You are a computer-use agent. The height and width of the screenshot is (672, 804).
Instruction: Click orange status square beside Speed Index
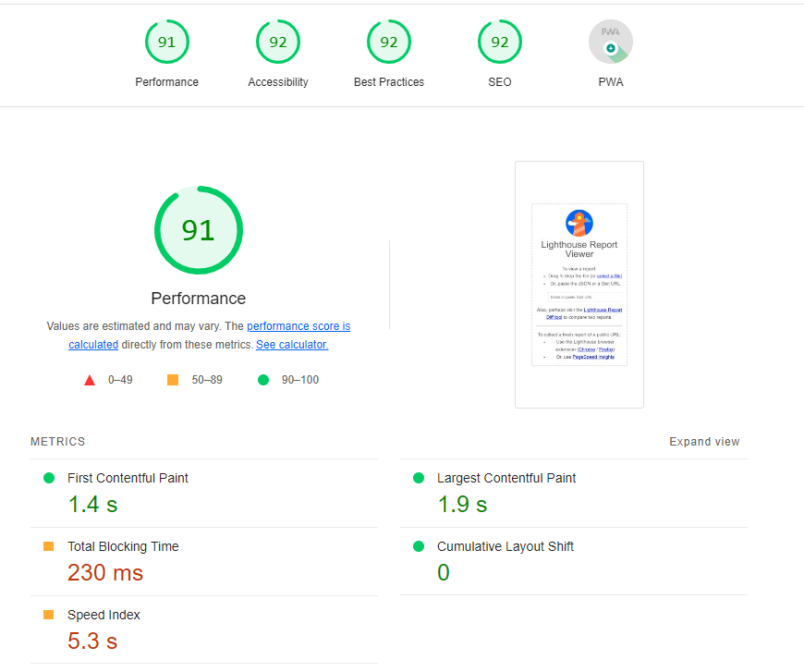[x=49, y=615]
